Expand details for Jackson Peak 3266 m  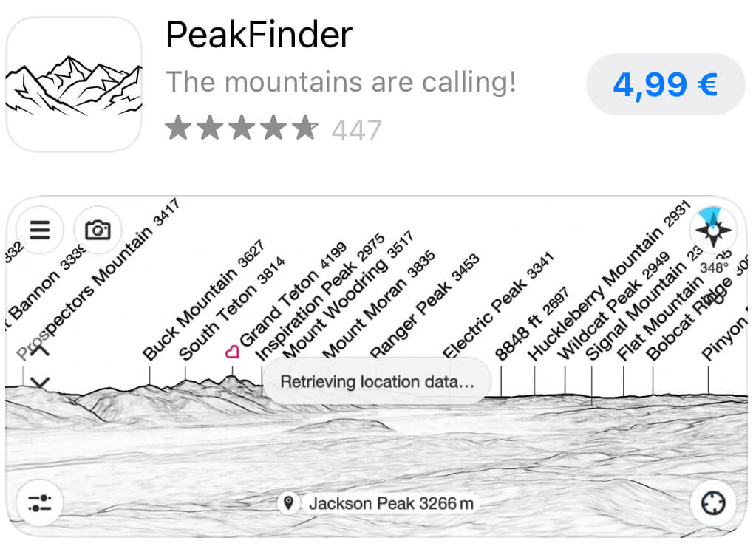pyautogui.click(x=392, y=502)
